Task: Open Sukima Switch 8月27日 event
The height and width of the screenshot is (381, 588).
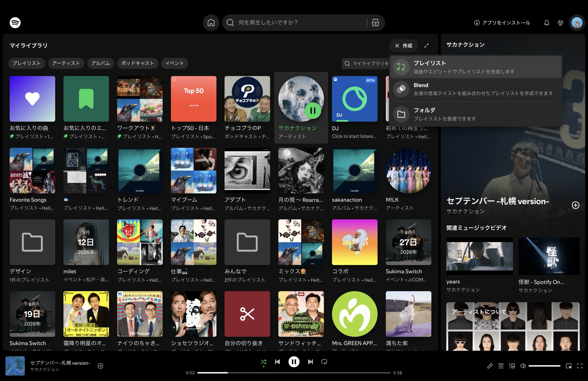Action: click(408, 251)
